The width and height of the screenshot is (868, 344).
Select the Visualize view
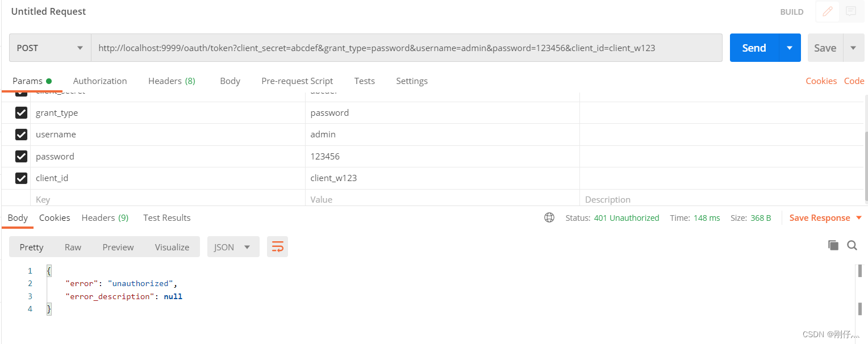point(172,247)
